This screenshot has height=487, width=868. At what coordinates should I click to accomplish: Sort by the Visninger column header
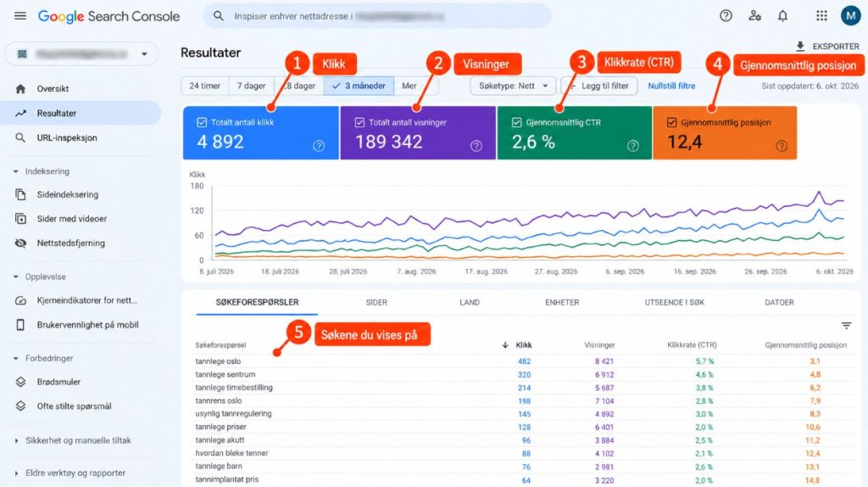click(x=599, y=344)
